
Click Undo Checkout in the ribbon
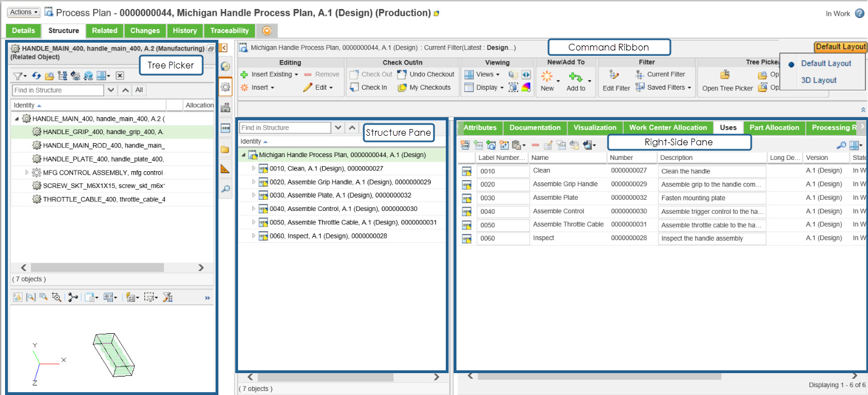[426, 74]
